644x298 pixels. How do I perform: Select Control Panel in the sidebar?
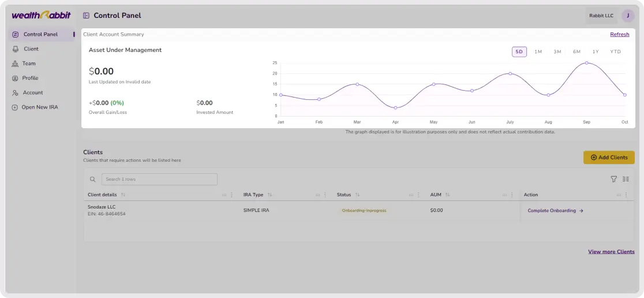(x=40, y=35)
